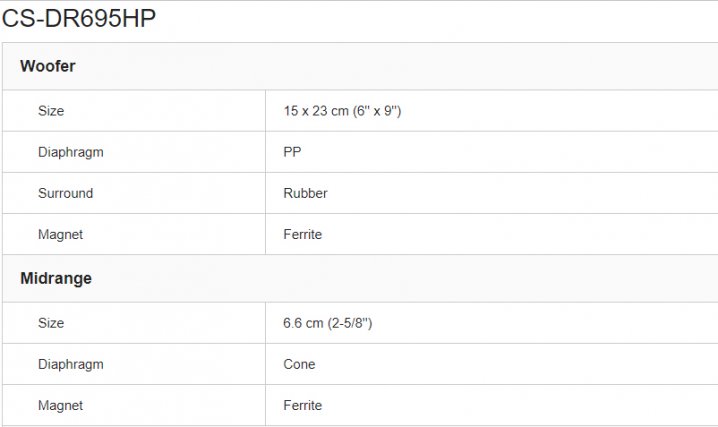Screen dimensions: 718x427
Task: Click the Magnet label under Midrange
Action: [60, 405]
